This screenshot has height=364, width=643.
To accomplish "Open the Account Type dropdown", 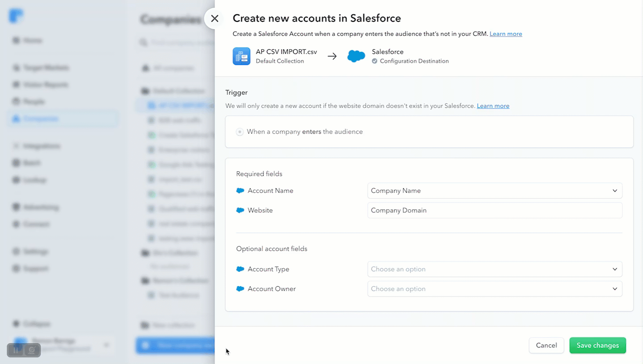I will pos(495,269).
